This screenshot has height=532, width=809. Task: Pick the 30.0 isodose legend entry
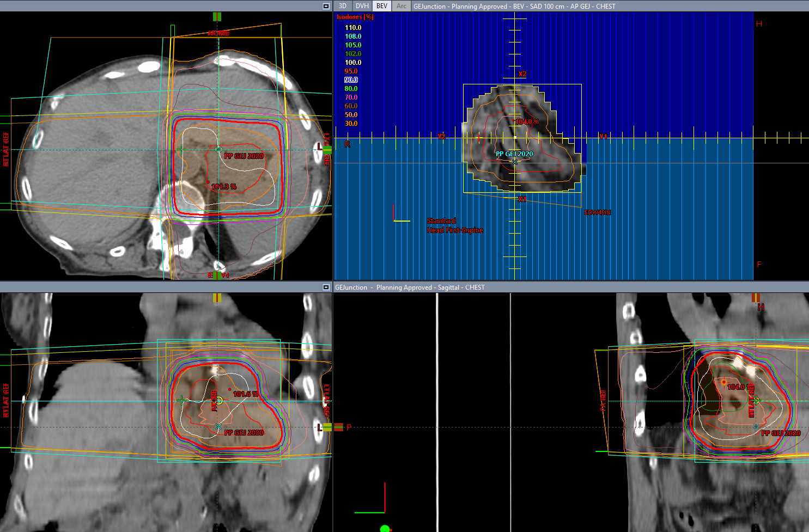[351, 124]
